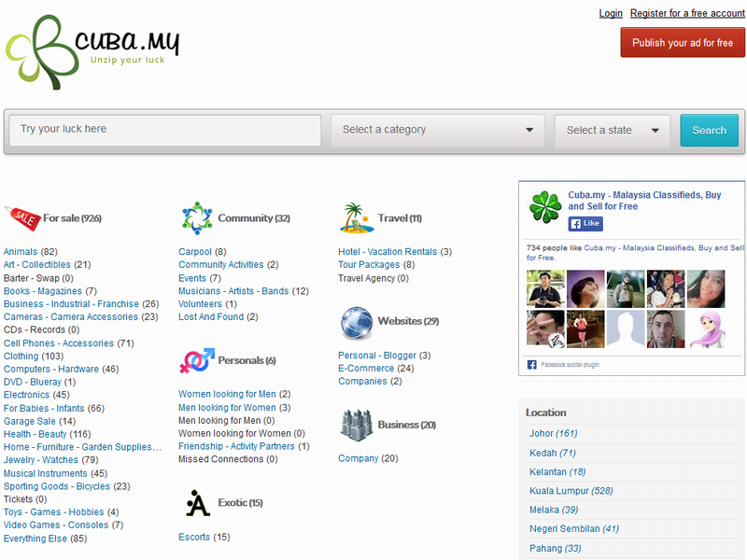This screenshot has width=747, height=560.
Task: Click the Personals gender symbols icon
Action: coord(197,360)
